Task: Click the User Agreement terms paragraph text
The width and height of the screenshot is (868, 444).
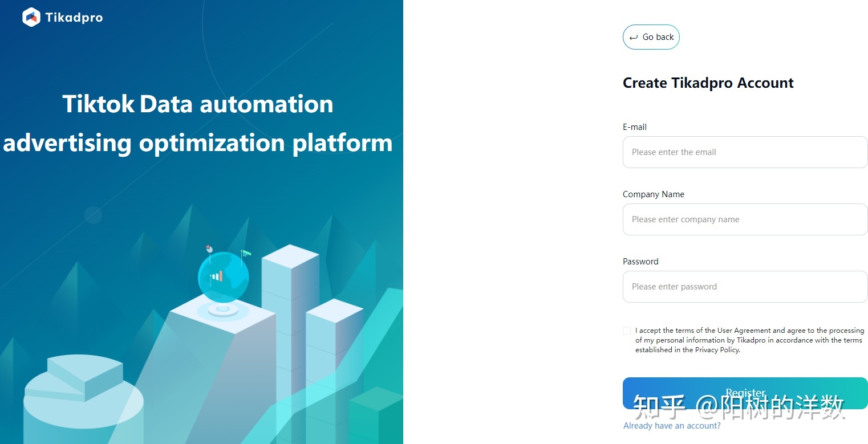Action: pyautogui.click(x=749, y=340)
